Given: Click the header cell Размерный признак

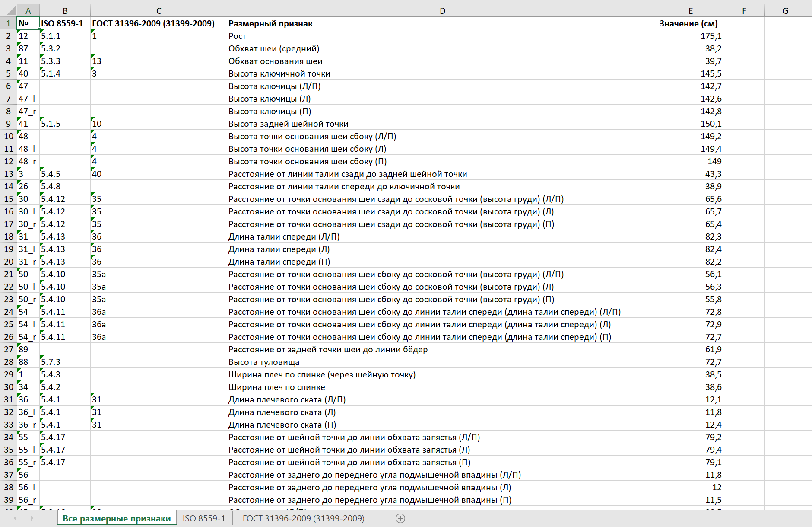Looking at the screenshot, I should click(x=302, y=23).
